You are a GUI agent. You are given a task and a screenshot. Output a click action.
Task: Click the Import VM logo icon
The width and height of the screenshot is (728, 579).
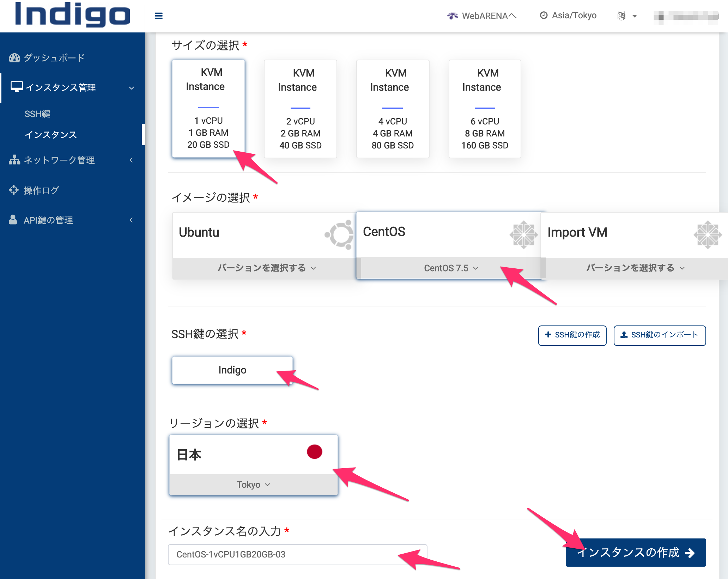pos(708,234)
